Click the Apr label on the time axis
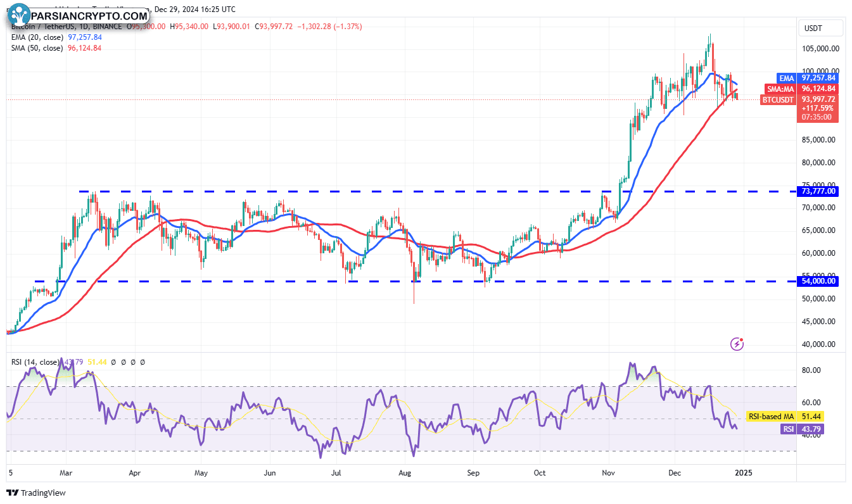The height and width of the screenshot is (504, 852). tap(134, 473)
